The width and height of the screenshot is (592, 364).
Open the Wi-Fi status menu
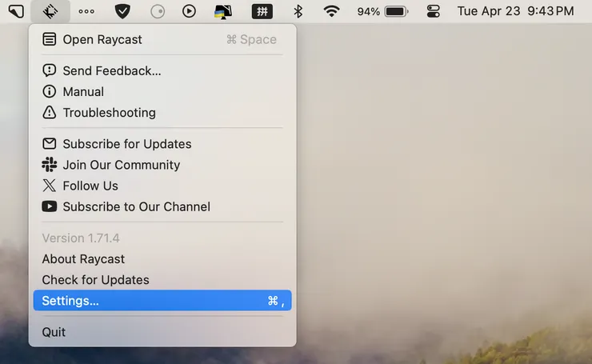(x=331, y=11)
